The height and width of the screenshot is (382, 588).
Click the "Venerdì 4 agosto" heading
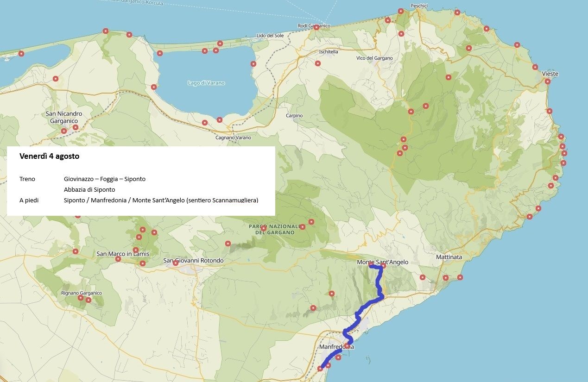coord(49,157)
